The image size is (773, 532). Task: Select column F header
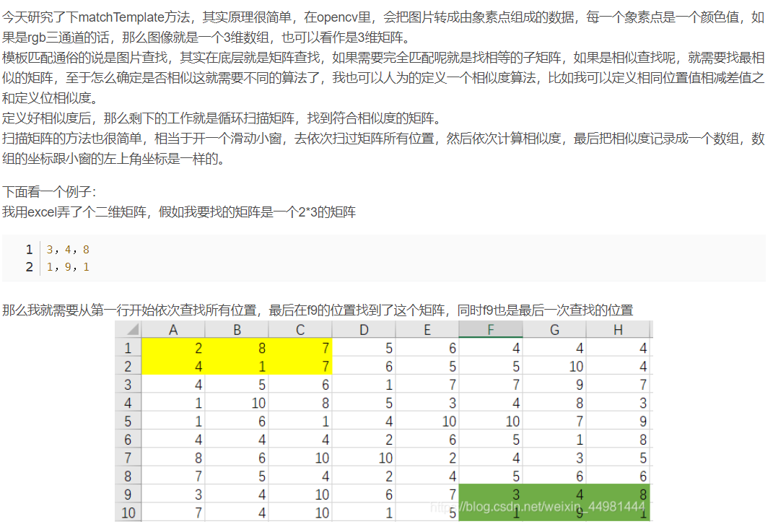click(x=491, y=328)
